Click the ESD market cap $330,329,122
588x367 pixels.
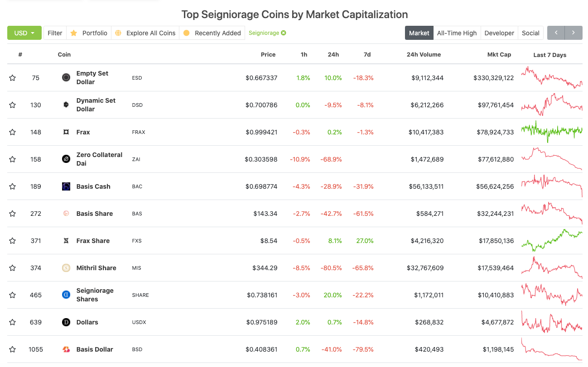[494, 78]
